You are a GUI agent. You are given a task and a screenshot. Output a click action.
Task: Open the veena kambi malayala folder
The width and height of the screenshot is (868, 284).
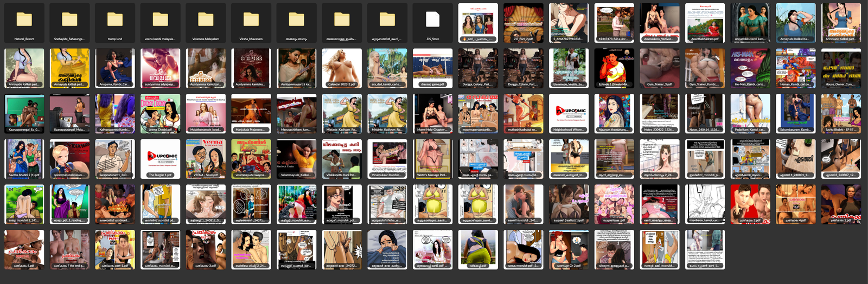[160, 23]
